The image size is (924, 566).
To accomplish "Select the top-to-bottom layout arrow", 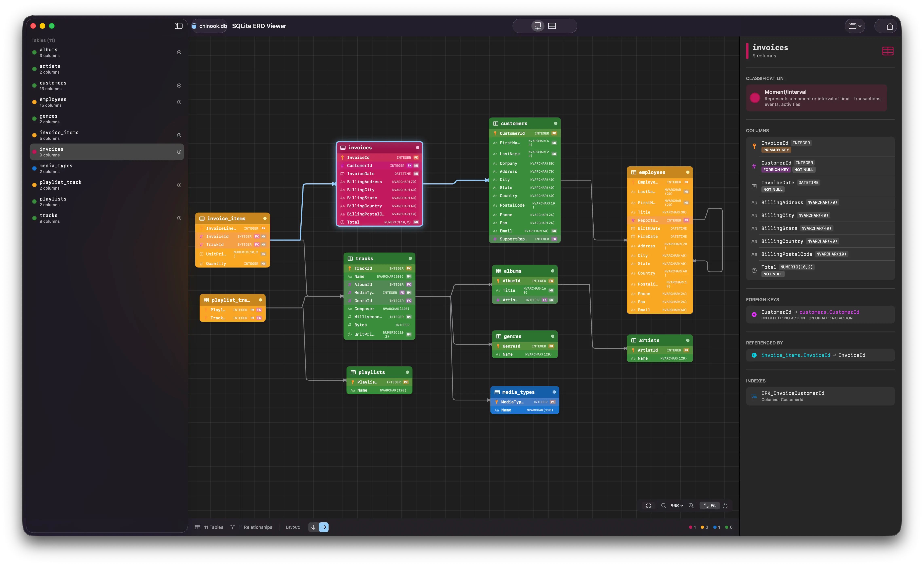I will [313, 527].
